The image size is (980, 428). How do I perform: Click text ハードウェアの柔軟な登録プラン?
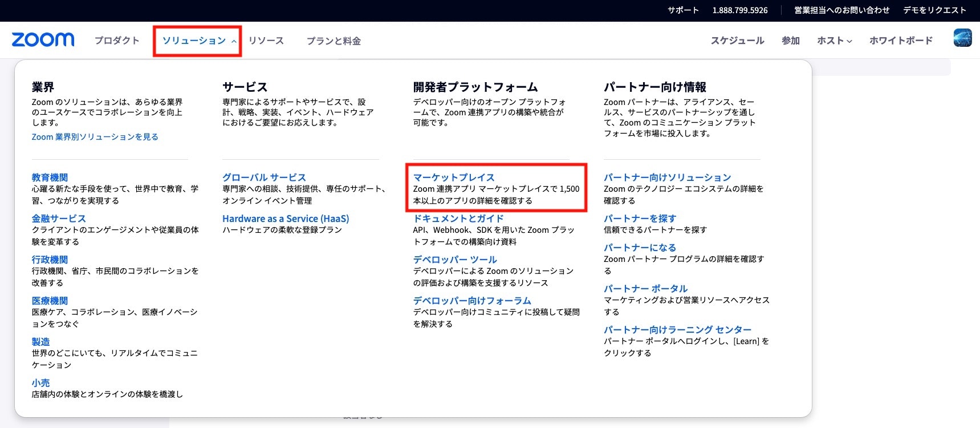282,230
